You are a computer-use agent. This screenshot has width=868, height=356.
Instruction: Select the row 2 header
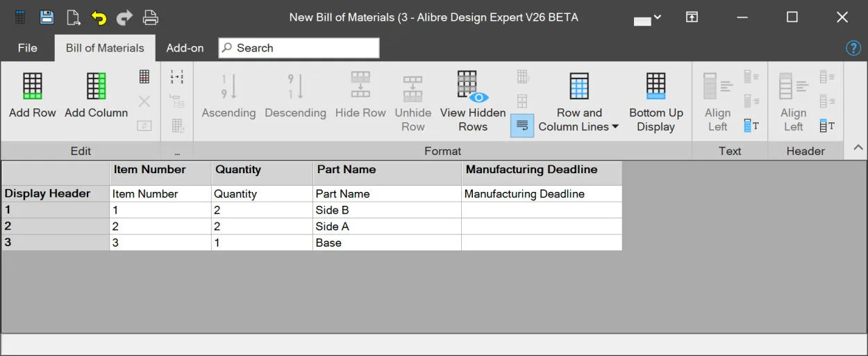(55, 226)
